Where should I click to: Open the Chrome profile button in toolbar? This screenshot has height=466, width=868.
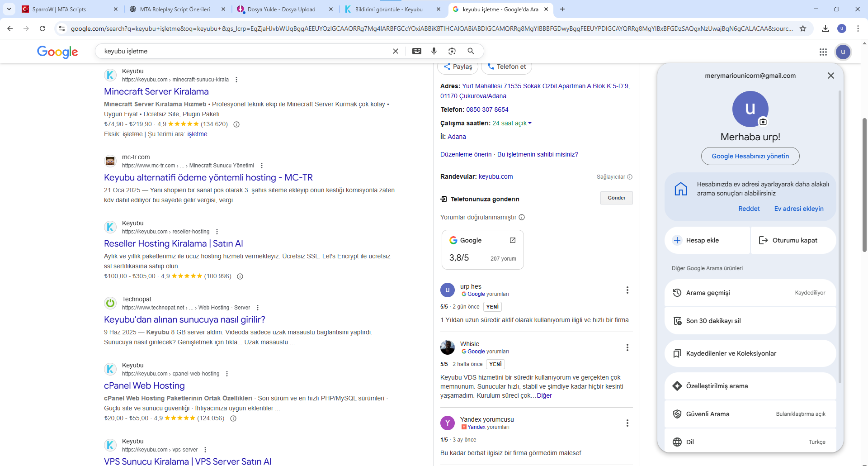(842, 29)
